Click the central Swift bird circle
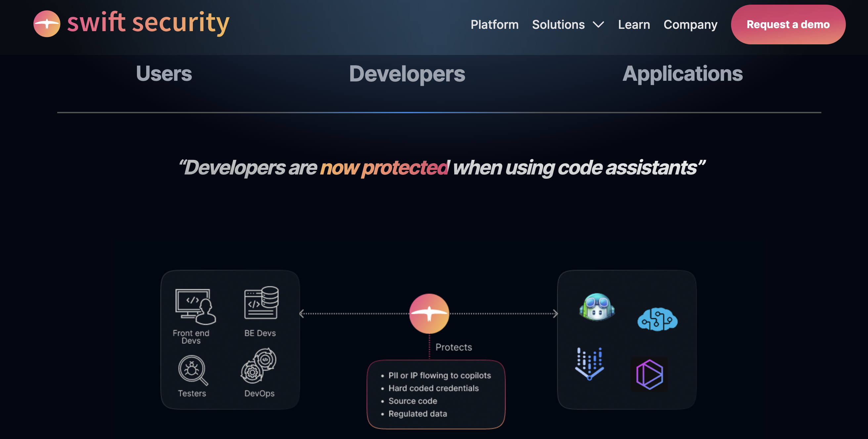 [x=429, y=313]
